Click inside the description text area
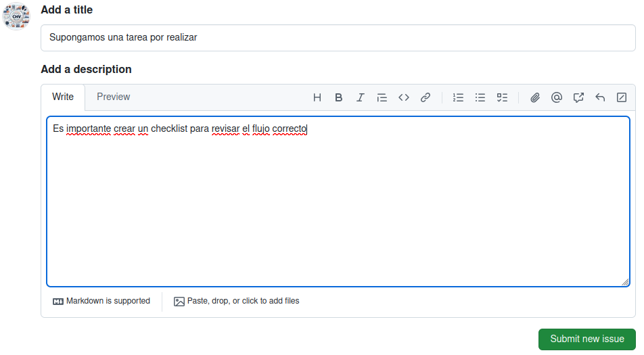Image resolution: width=644 pixels, height=355 pixels. point(338,202)
